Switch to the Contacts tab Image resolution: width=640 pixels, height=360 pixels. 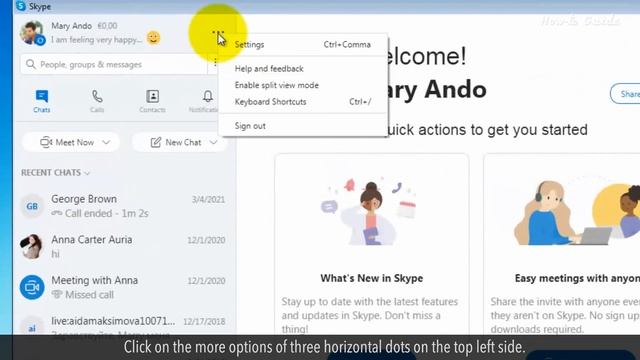(152, 101)
